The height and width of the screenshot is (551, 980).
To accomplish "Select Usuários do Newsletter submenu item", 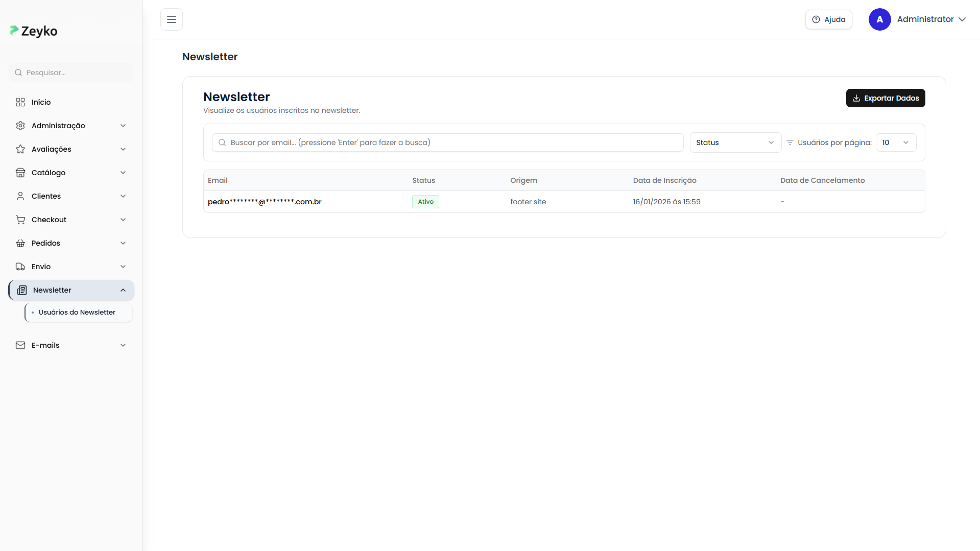I will coord(77,313).
